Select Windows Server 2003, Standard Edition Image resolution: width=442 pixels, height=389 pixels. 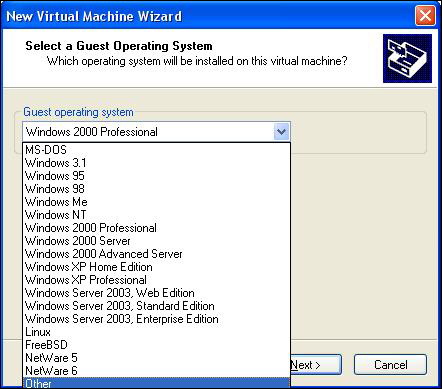pyautogui.click(x=157, y=306)
